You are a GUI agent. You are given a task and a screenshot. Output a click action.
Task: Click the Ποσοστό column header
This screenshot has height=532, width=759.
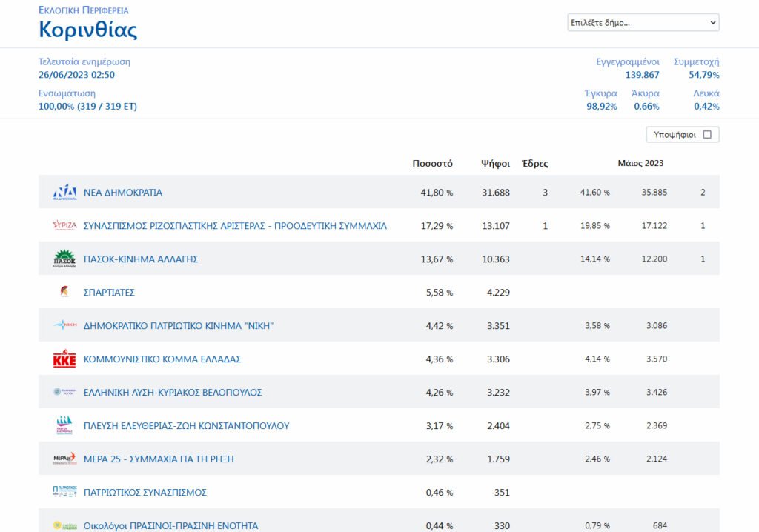pyautogui.click(x=432, y=164)
